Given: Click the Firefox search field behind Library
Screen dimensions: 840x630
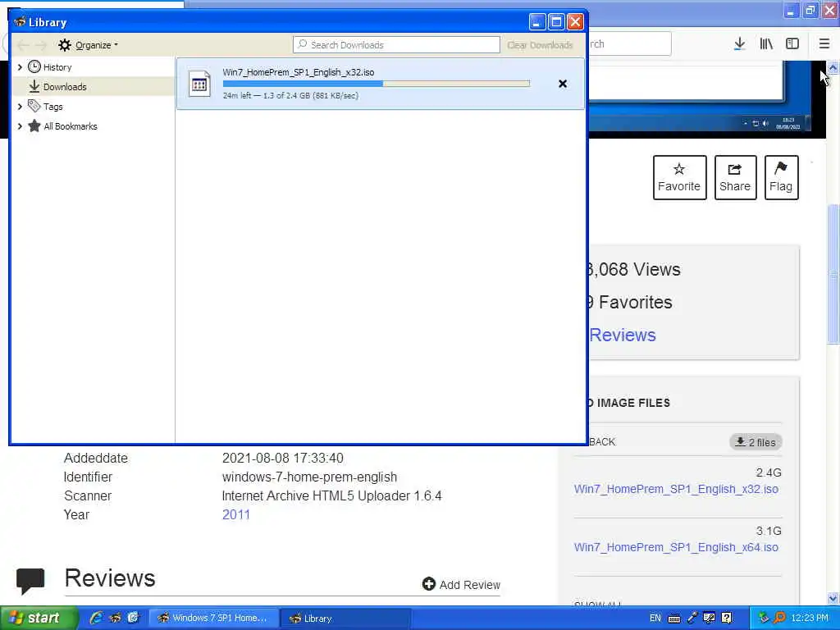Looking at the screenshot, I should tap(629, 44).
